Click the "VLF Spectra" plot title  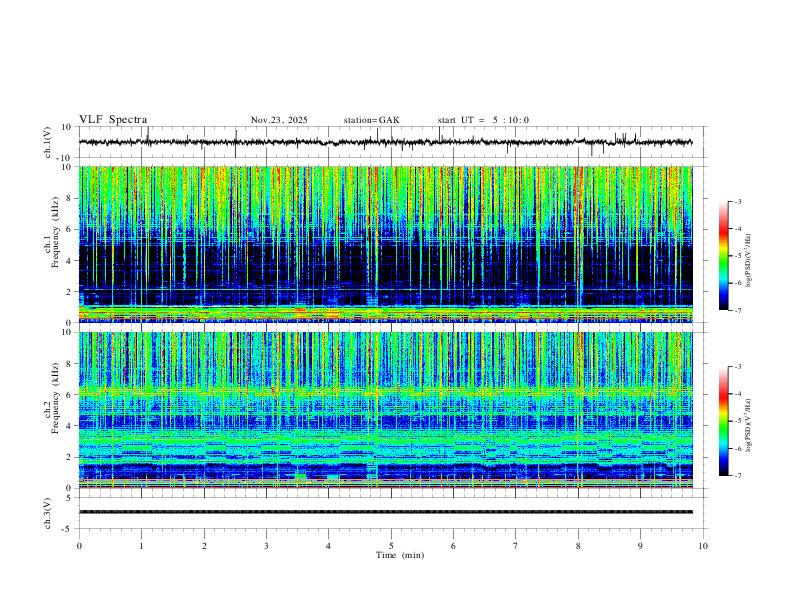(x=113, y=120)
